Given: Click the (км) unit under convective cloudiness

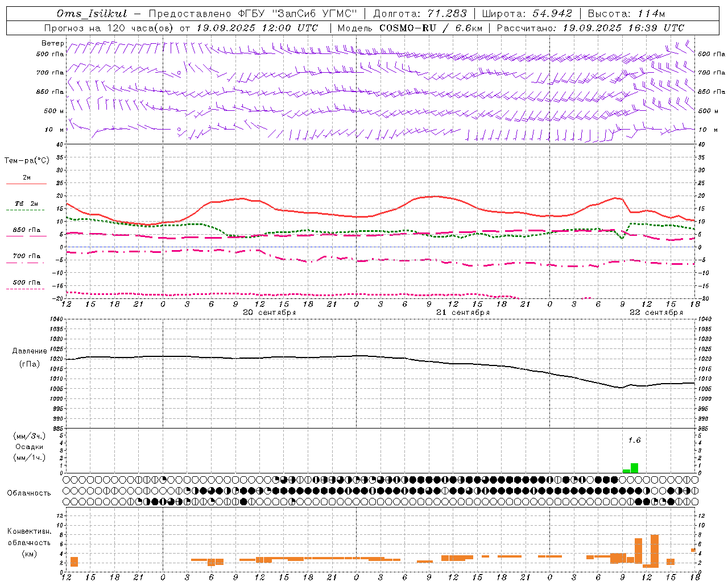Looking at the screenshot, I should pos(30,554).
